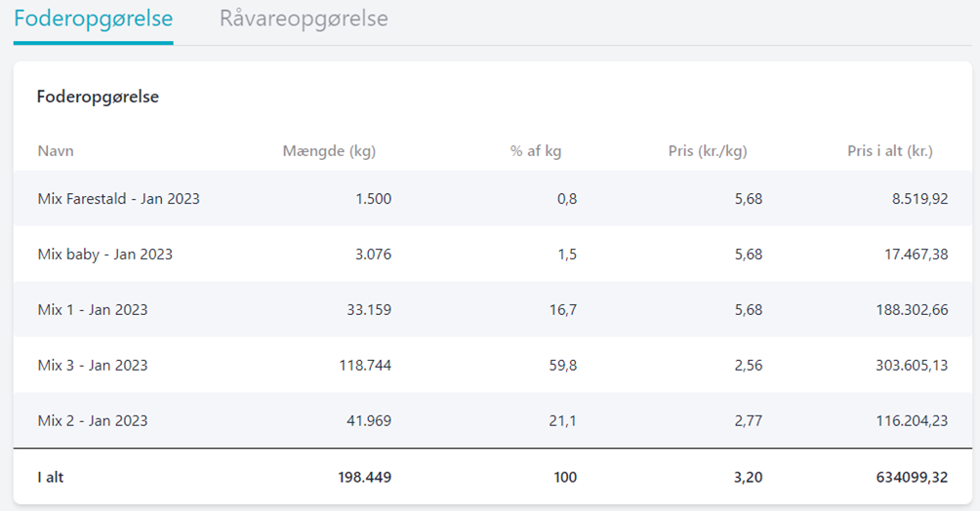Click the Pris (kr./kg) column header
This screenshot has width=980, height=511.
(708, 151)
